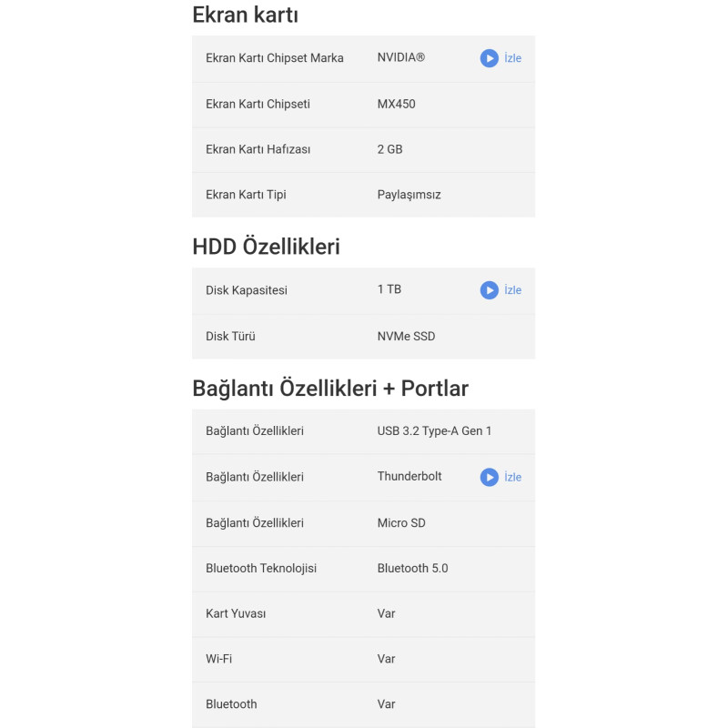The height and width of the screenshot is (728, 728).
Task: Click the İzle link beside NVIDIA®
Action: pyautogui.click(x=512, y=58)
